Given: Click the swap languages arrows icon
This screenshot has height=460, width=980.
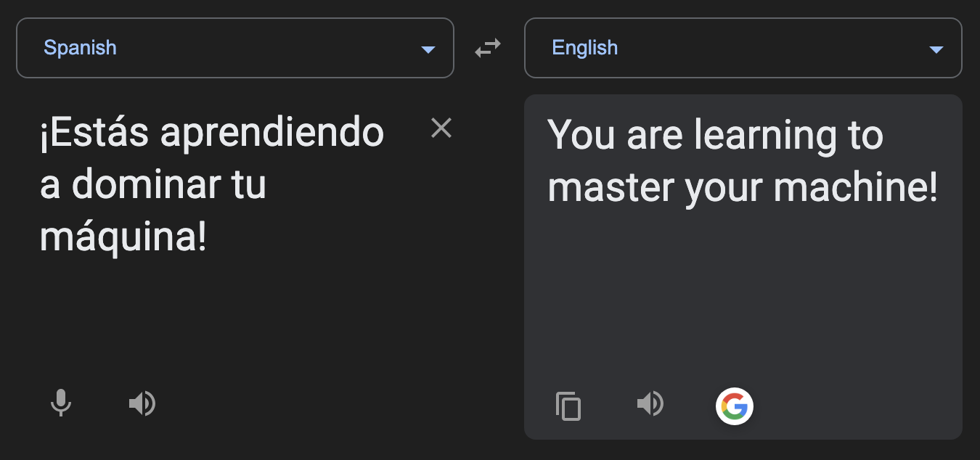Looking at the screenshot, I should pos(488,46).
